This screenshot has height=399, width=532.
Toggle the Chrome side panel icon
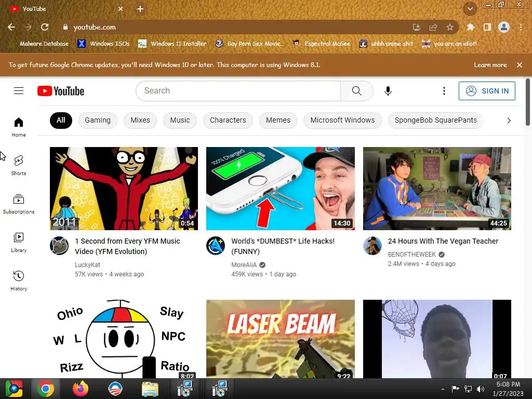click(487, 27)
